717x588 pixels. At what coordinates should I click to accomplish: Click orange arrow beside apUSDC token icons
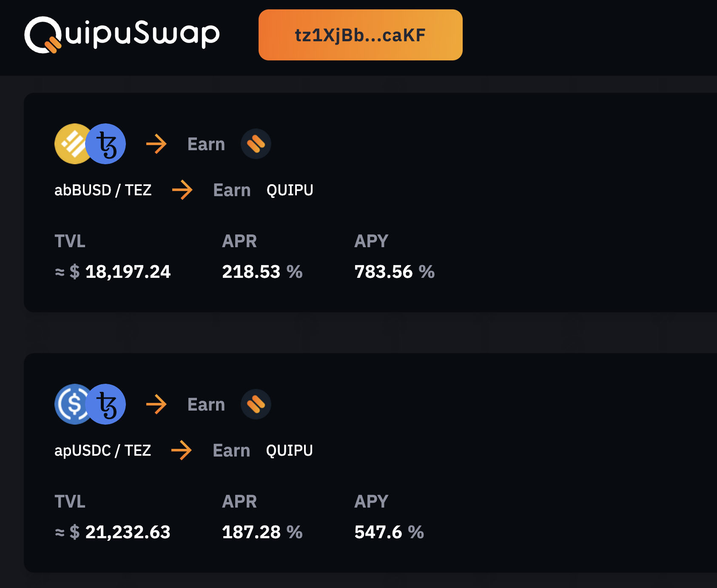(156, 404)
